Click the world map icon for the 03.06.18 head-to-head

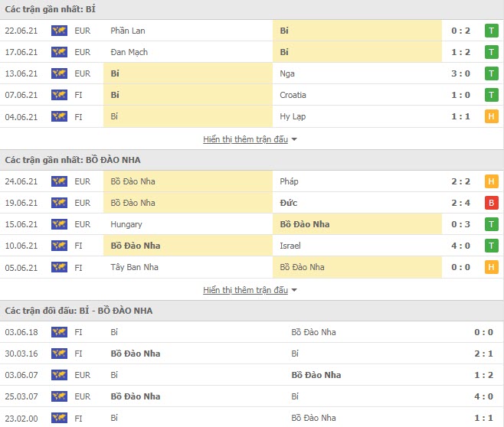59,332
